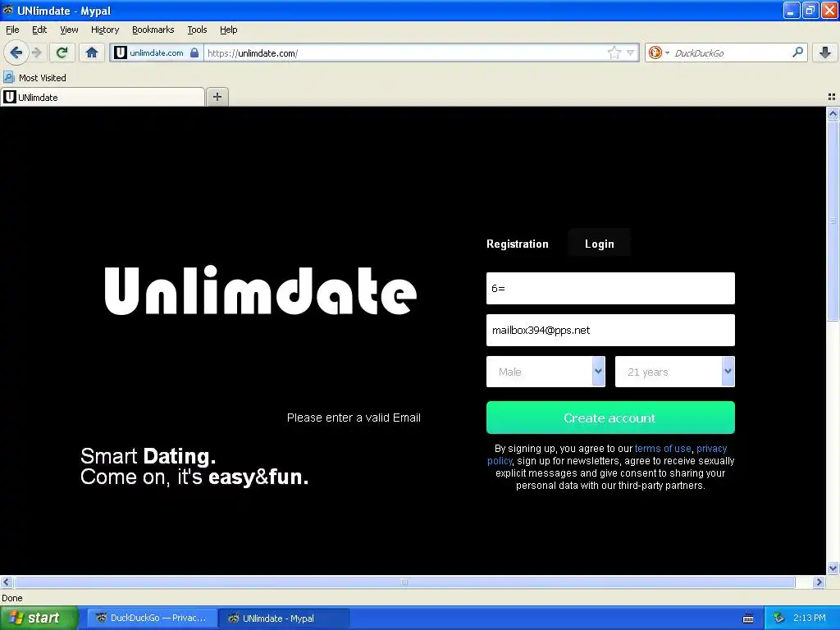840x630 pixels.
Task: Click the Please enter a valid Email message
Action: pos(354,418)
